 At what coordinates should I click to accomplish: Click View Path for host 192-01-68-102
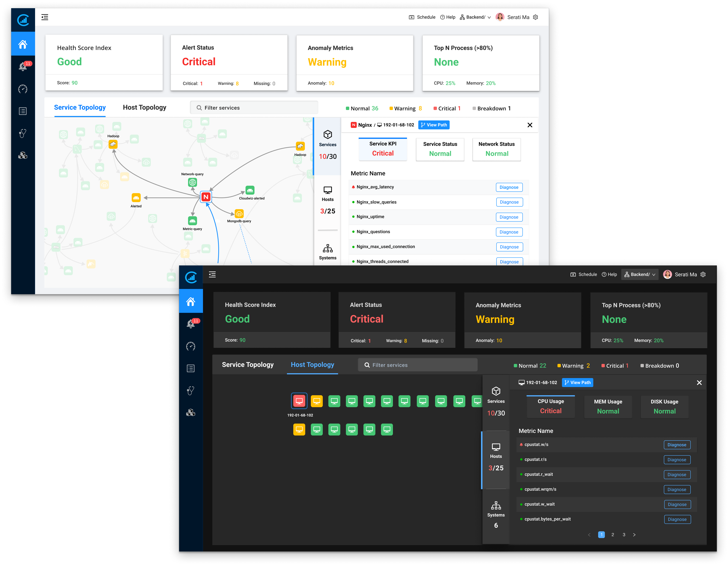coord(577,382)
